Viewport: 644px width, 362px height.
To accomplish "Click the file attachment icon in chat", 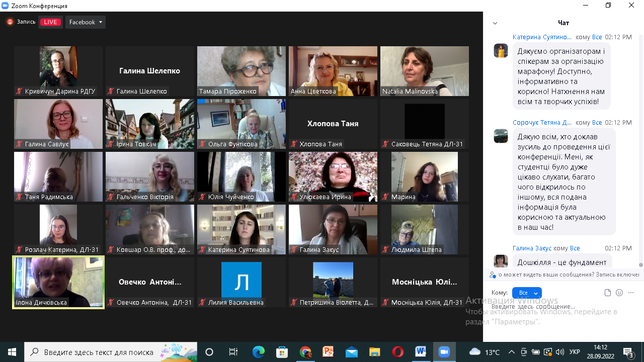I will click(x=607, y=293).
